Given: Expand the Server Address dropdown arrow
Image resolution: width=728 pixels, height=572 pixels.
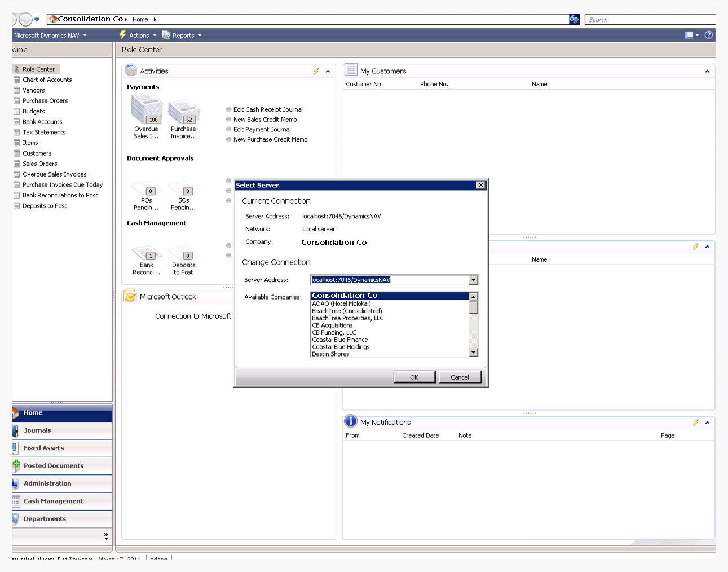Looking at the screenshot, I should pyautogui.click(x=474, y=280).
